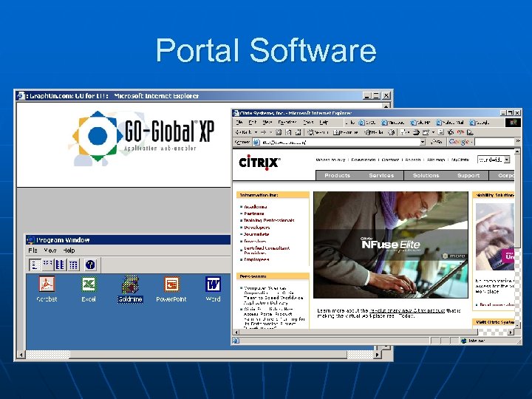
Task: Click the Where to buy link
Action: point(330,160)
